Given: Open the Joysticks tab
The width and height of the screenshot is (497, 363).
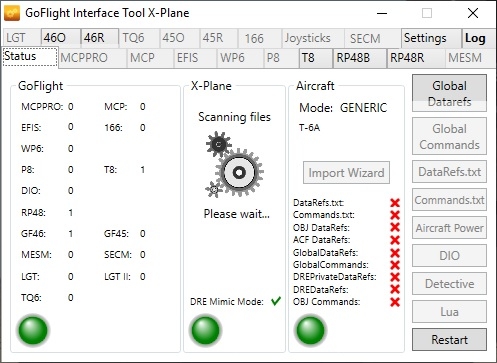Looking at the screenshot, I should point(313,38).
